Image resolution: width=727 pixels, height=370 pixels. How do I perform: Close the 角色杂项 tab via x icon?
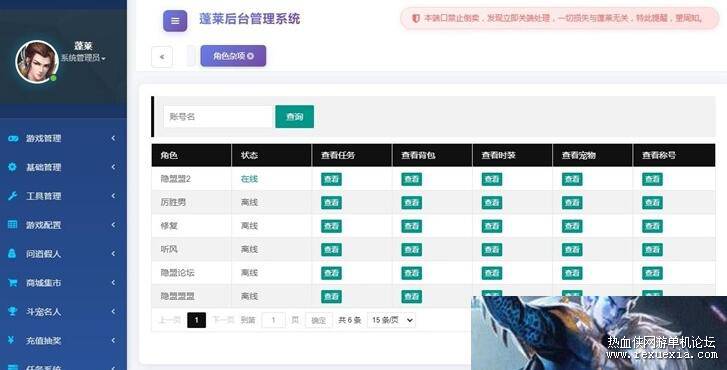[x=250, y=56]
